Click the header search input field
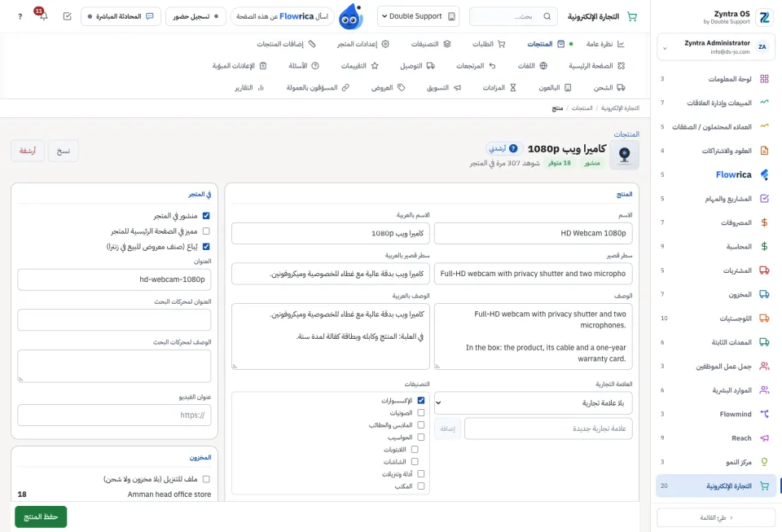 coord(514,16)
